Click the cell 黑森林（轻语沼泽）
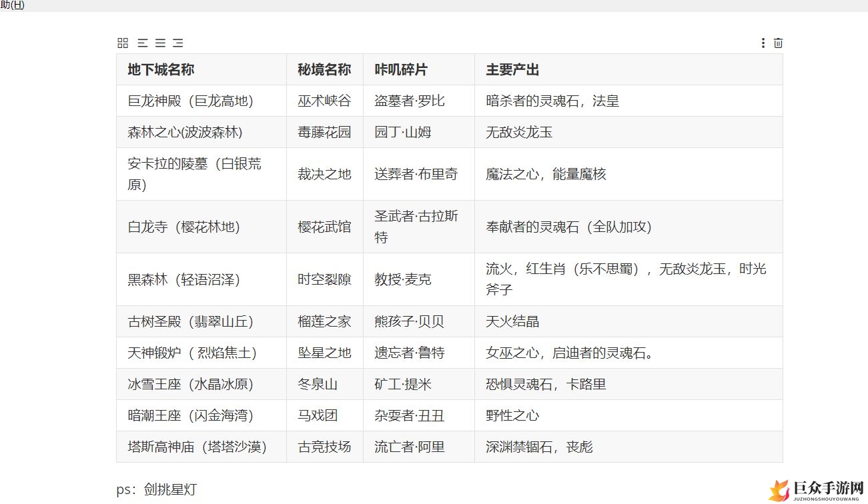The width and height of the screenshot is (868, 504). (x=201, y=279)
